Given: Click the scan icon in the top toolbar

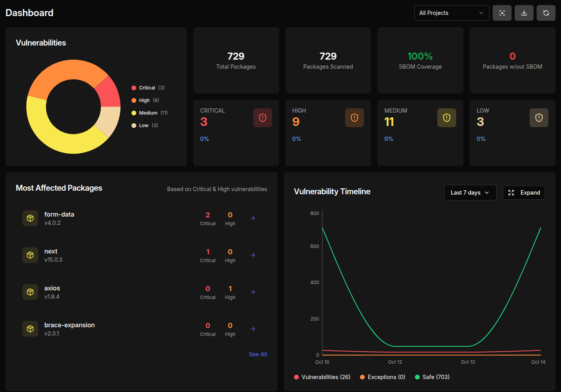Looking at the screenshot, I should click(502, 13).
